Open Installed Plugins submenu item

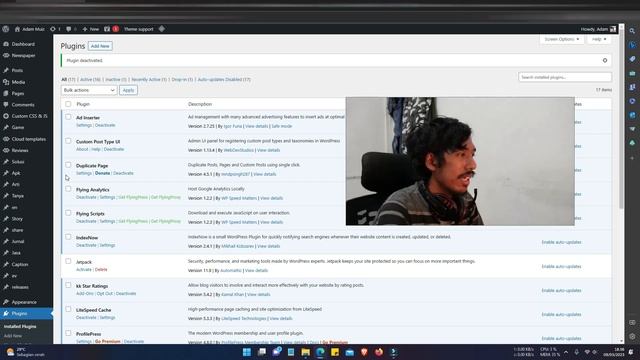pos(20,327)
